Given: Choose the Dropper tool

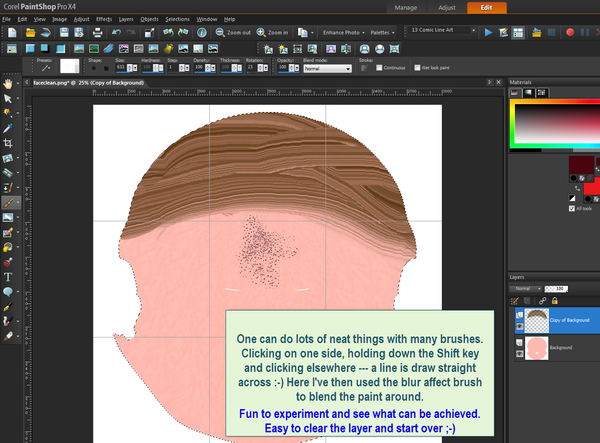Looking at the screenshot, I should 9,128.
